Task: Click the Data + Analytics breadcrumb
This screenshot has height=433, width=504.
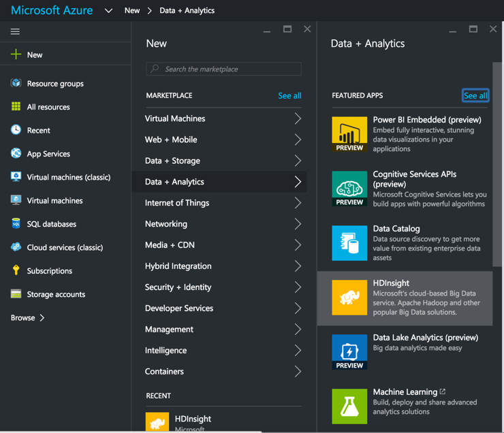Action: click(x=187, y=11)
